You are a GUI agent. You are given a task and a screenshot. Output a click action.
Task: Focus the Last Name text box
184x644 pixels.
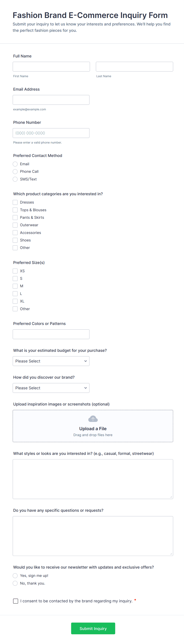(134, 67)
